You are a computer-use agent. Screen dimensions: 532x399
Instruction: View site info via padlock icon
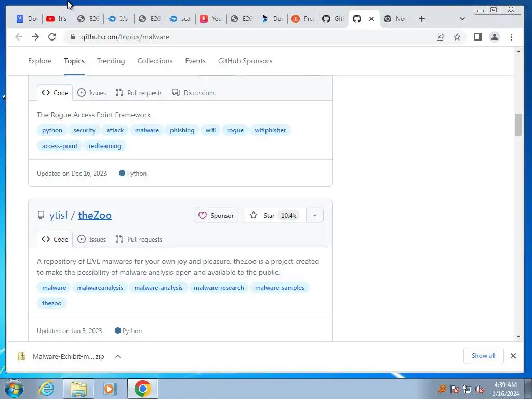click(72, 37)
